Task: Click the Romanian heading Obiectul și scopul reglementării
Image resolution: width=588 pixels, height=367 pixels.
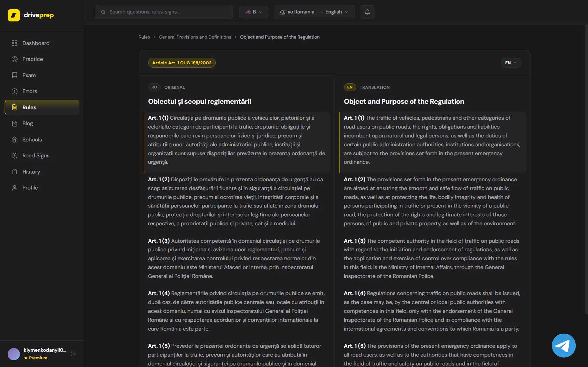Action: click(199, 102)
